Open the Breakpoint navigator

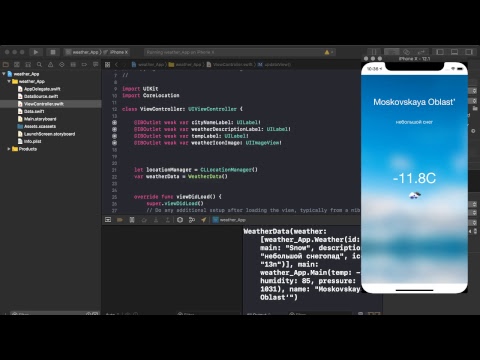pos(84,64)
